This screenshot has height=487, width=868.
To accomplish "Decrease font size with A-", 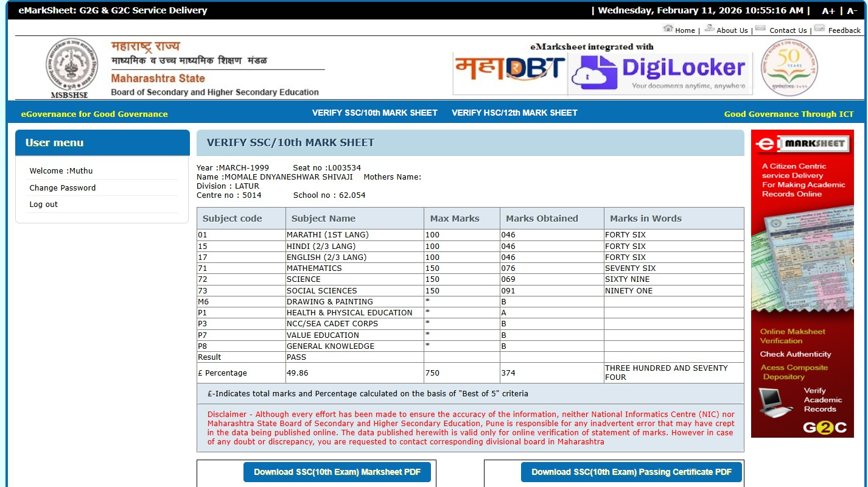I will 852,11.
